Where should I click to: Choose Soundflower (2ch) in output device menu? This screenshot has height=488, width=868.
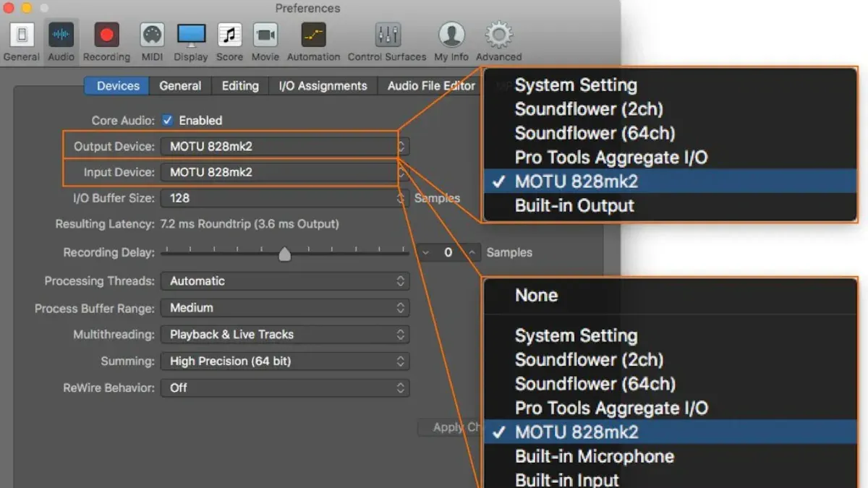[670, 109]
